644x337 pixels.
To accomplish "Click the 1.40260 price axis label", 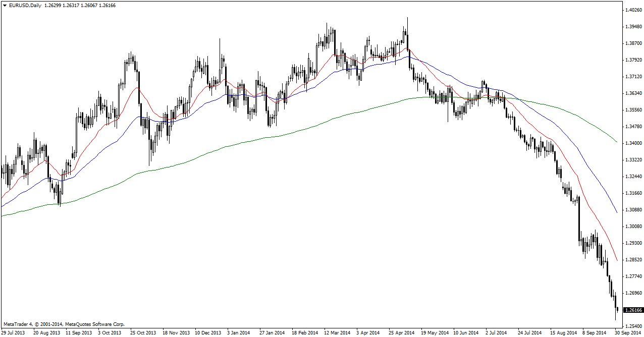I will click(x=633, y=10).
